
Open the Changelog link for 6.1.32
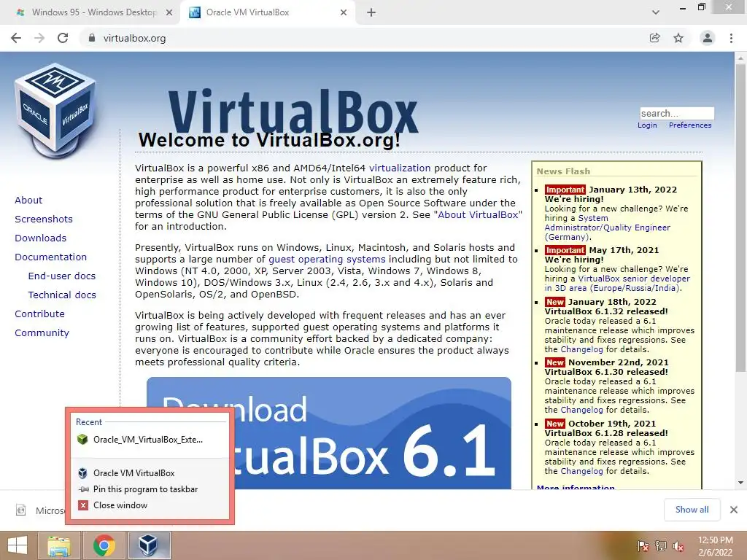click(581, 349)
